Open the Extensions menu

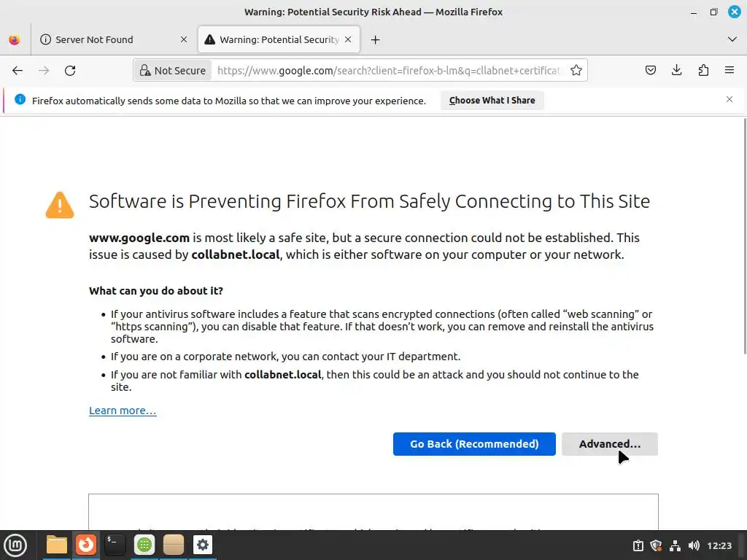click(x=703, y=71)
